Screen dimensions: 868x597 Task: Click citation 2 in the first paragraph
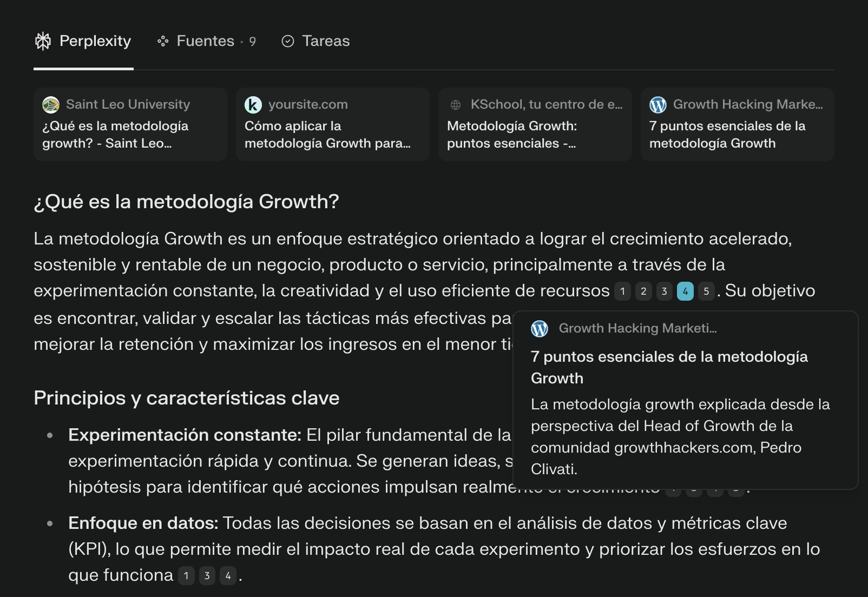(643, 291)
